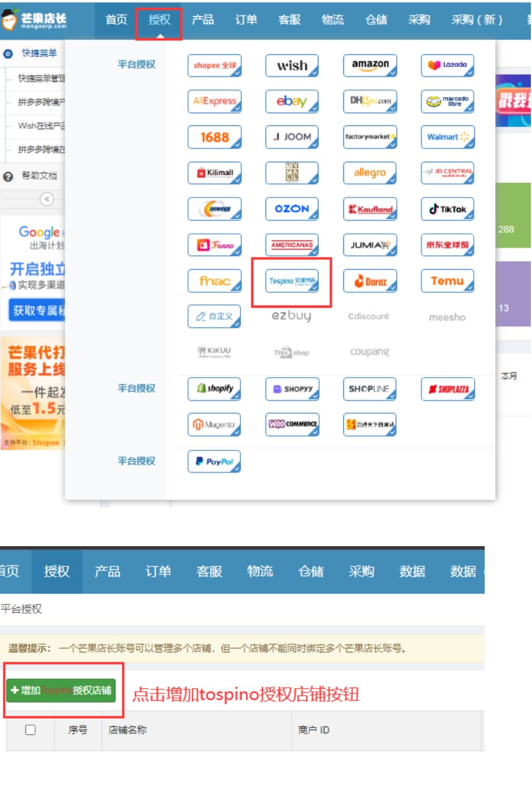Screen dimensions: 532x795
Task: Open Lazada authorization tile
Action: (x=448, y=65)
